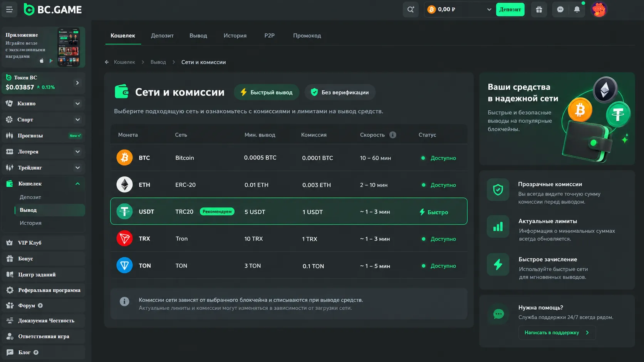Open Вывод under Кошелек in sidebar
644x362 pixels.
tap(49, 210)
